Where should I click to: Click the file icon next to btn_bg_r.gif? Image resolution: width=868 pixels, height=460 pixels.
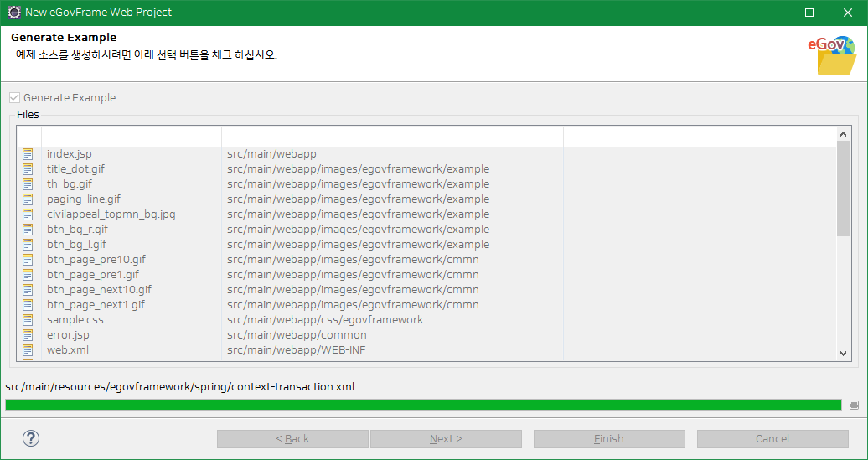28,230
